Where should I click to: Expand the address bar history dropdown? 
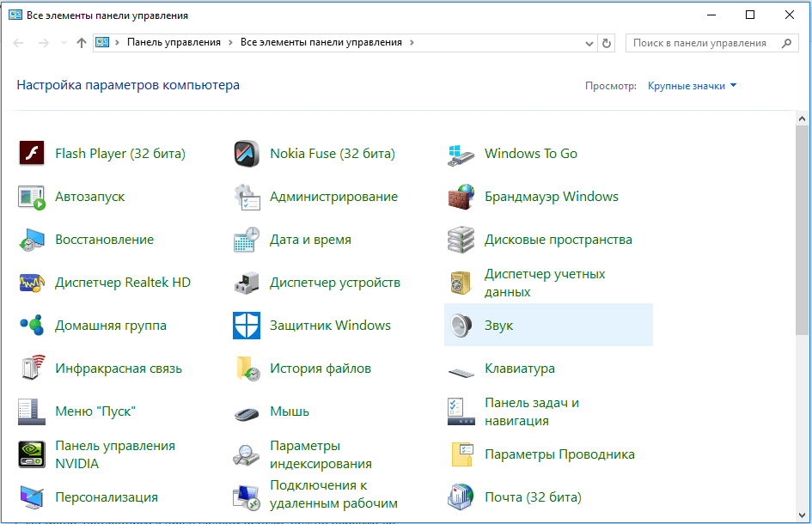pos(589,44)
